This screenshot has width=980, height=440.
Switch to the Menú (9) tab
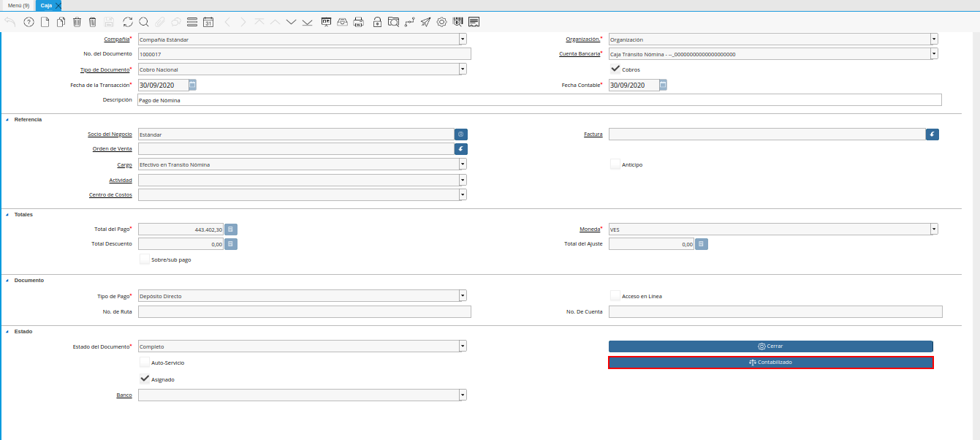[x=18, y=5]
